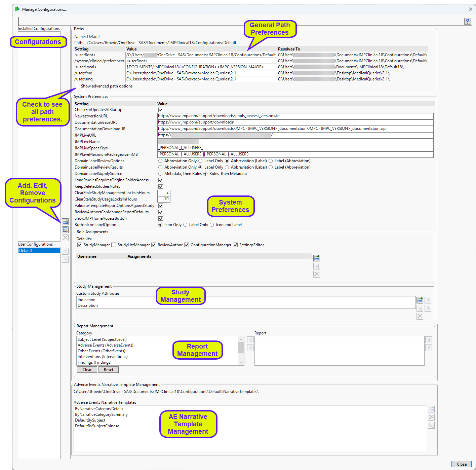The height and width of the screenshot is (470, 476).
Task: Click the Clear button under Category
Action: pos(87,370)
